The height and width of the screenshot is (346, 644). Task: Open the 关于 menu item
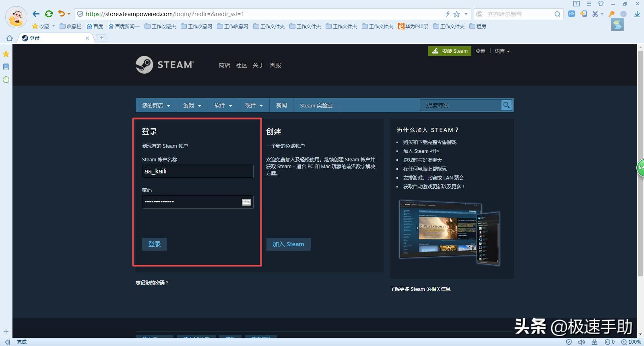(x=258, y=65)
